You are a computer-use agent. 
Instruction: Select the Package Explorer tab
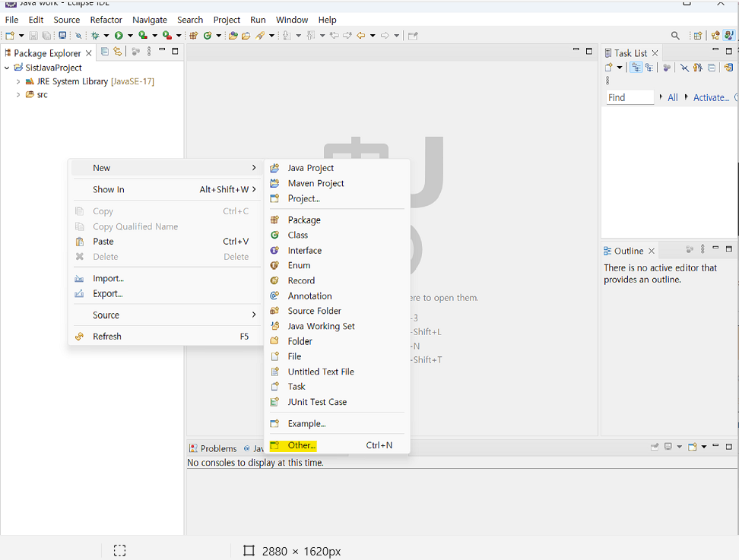coord(47,53)
